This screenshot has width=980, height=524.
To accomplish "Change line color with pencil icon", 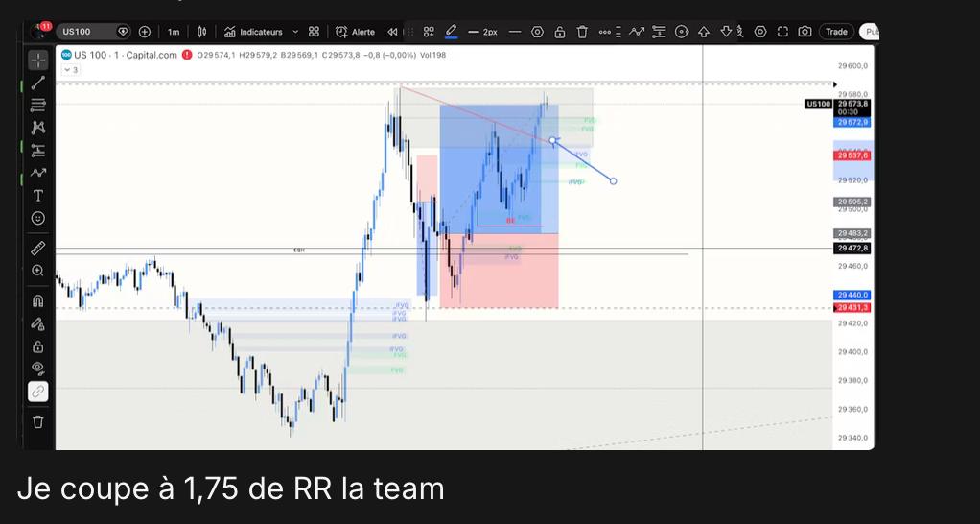I will 452,32.
